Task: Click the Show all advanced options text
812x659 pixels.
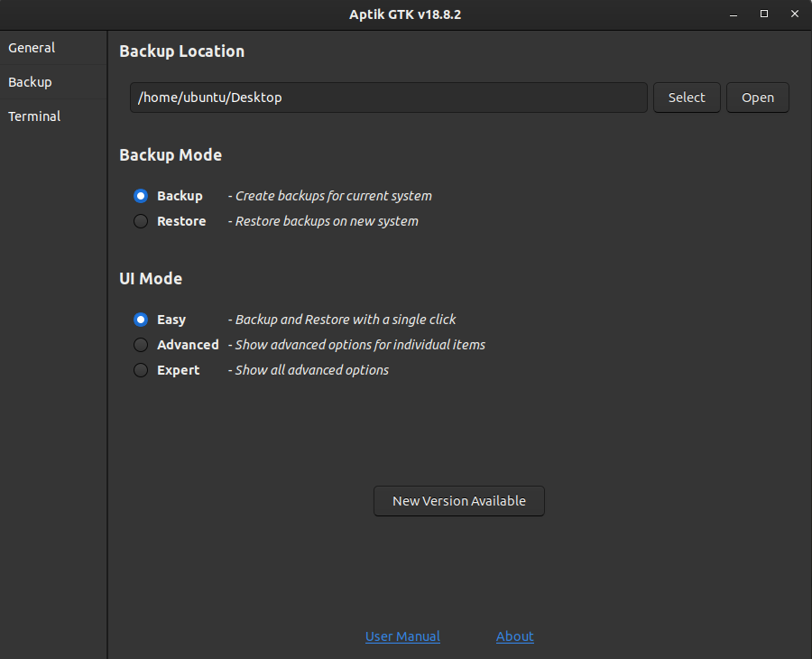Action: click(309, 370)
